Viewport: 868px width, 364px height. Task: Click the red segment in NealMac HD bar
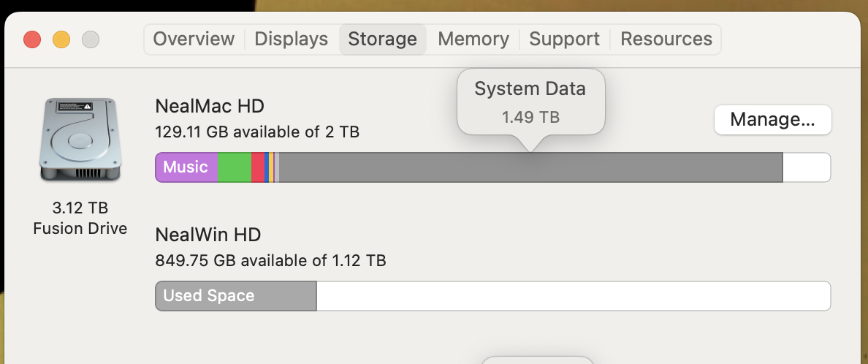[257, 167]
